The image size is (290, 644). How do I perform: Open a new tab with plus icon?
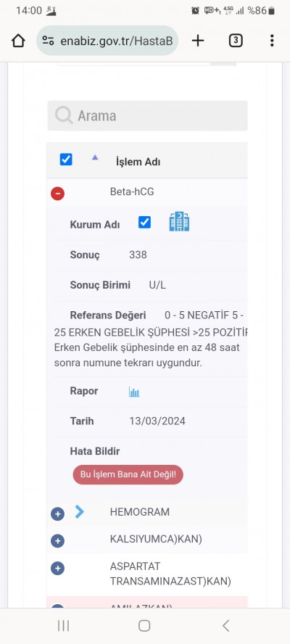tap(198, 41)
